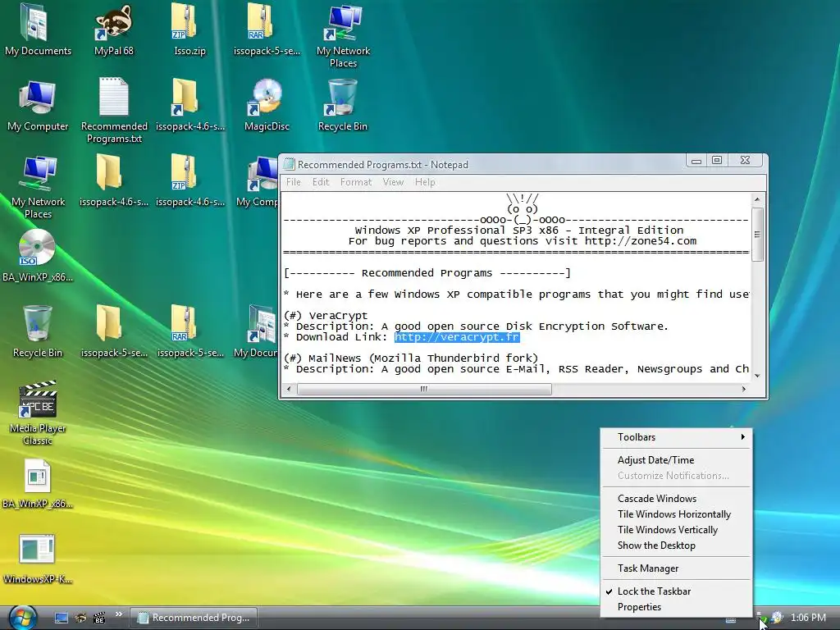Choose Tile Windows Horizontally
Image resolution: width=840 pixels, height=630 pixels.
tap(677, 514)
